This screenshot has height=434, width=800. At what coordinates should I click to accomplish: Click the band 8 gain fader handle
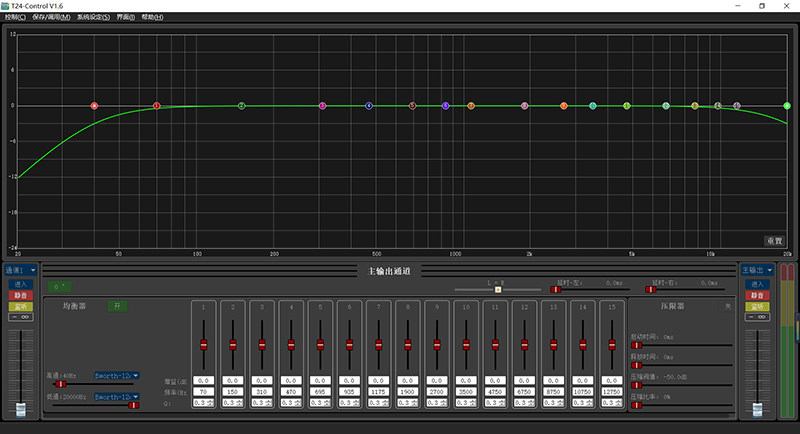(408, 345)
